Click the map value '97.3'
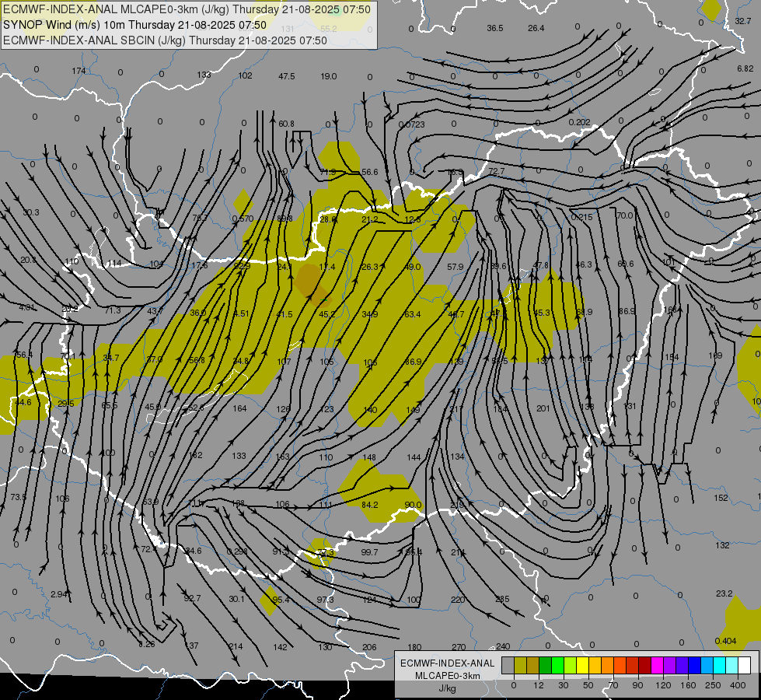This screenshot has width=761, height=700. click(x=325, y=600)
